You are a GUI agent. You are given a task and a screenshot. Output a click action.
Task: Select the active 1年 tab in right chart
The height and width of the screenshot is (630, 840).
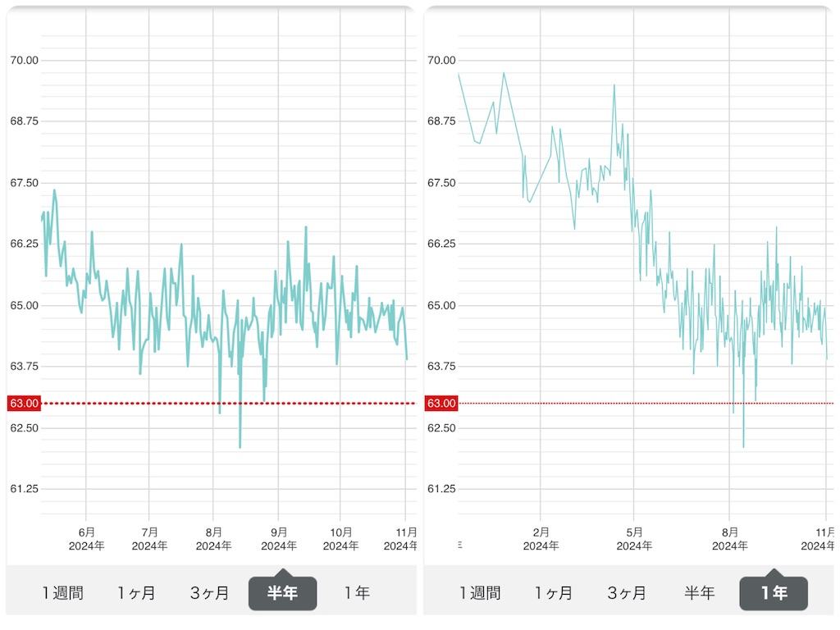click(x=774, y=593)
